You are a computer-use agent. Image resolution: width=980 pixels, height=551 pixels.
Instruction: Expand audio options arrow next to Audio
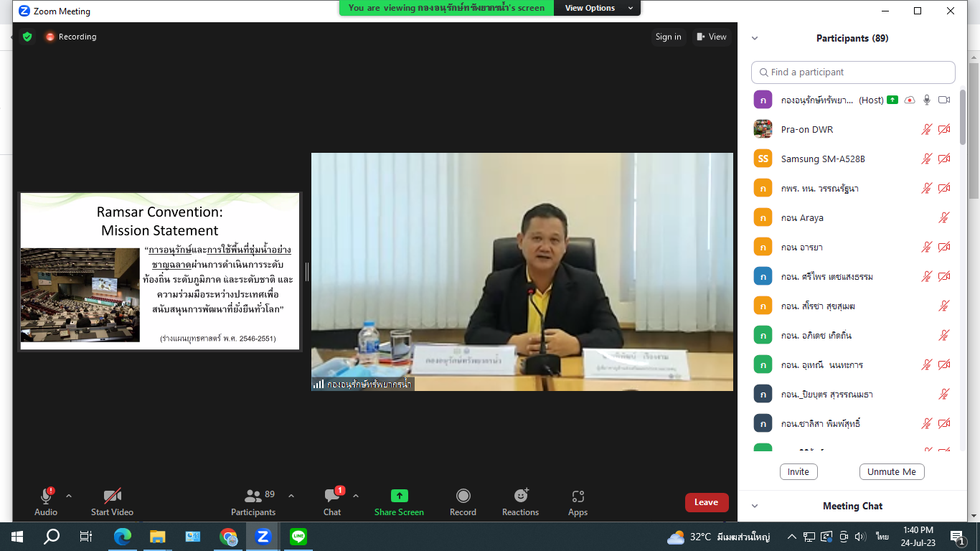pyautogui.click(x=69, y=496)
